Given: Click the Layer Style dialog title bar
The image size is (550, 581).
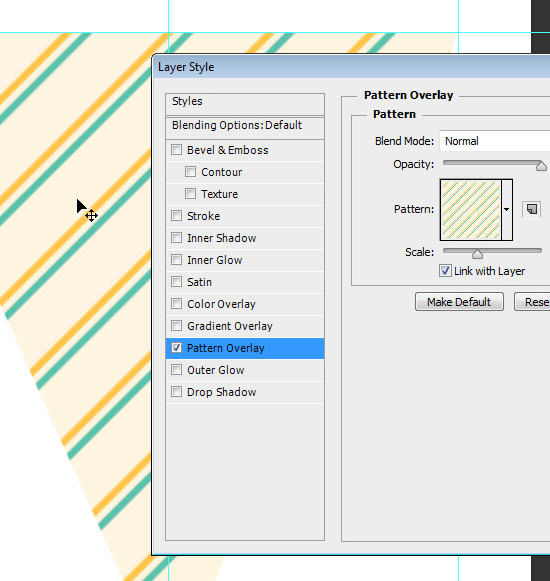Looking at the screenshot, I should click(x=351, y=67).
